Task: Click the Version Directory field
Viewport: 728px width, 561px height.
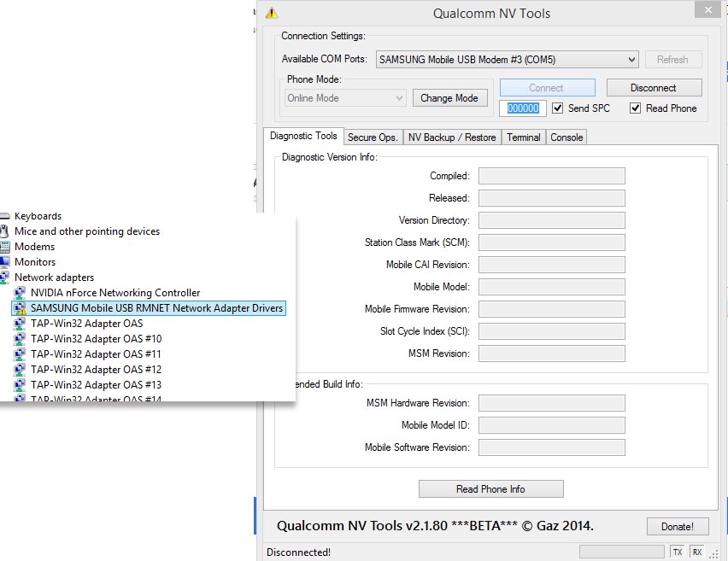Action: [552, 220]
